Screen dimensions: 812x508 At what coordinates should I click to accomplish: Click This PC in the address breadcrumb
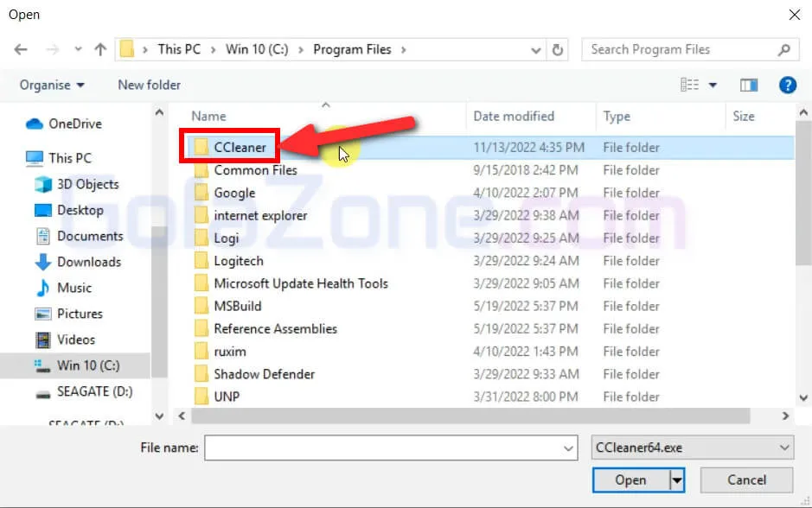click(179, 49)
